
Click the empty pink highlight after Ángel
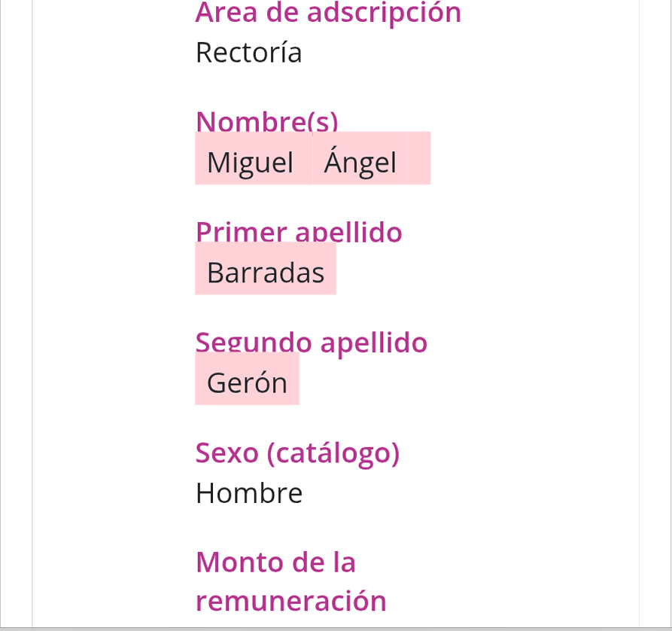coord(420,158)
